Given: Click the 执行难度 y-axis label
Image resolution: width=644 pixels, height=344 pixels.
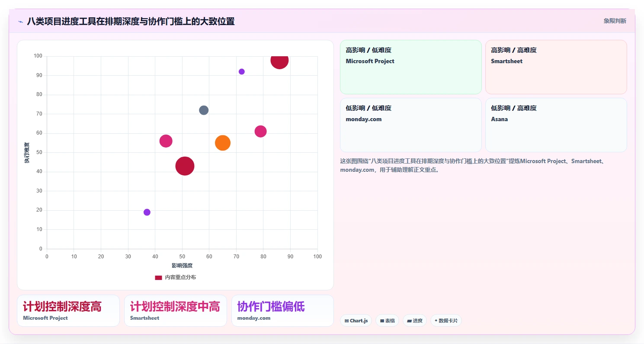Looking at the screenshot, I should (x=27, y=153).
